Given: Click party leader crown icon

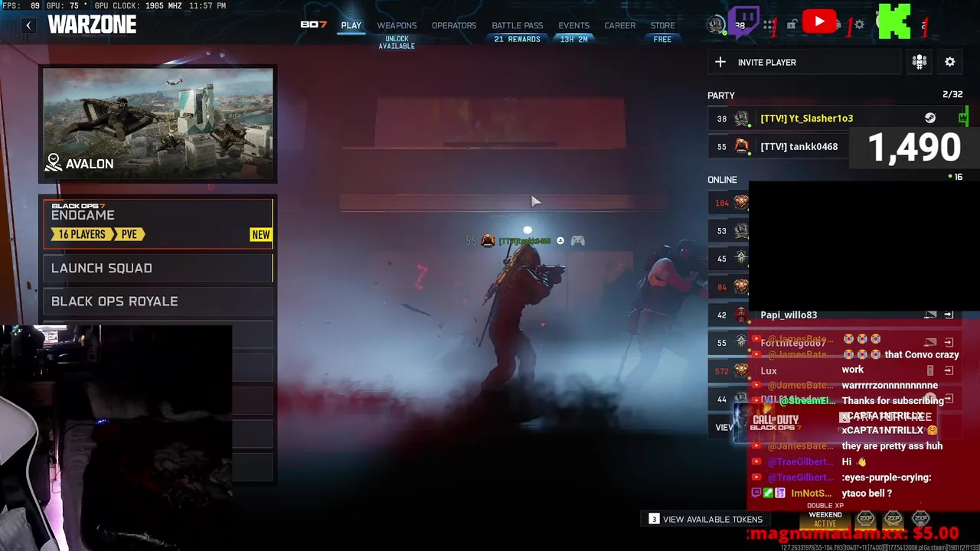Looking at the screenshot, I should pos(963,117).
